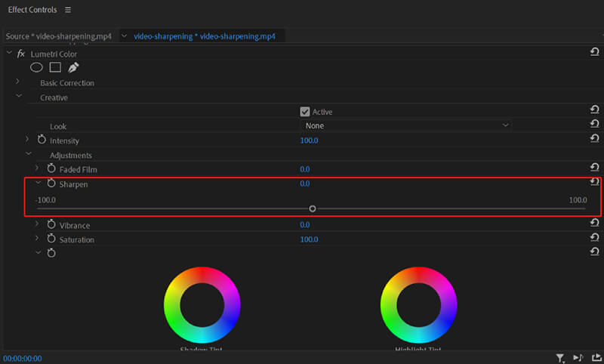The image size is (604, 364).
Task: Select the ellipse mask tool
Action: (x=36, y=68)
